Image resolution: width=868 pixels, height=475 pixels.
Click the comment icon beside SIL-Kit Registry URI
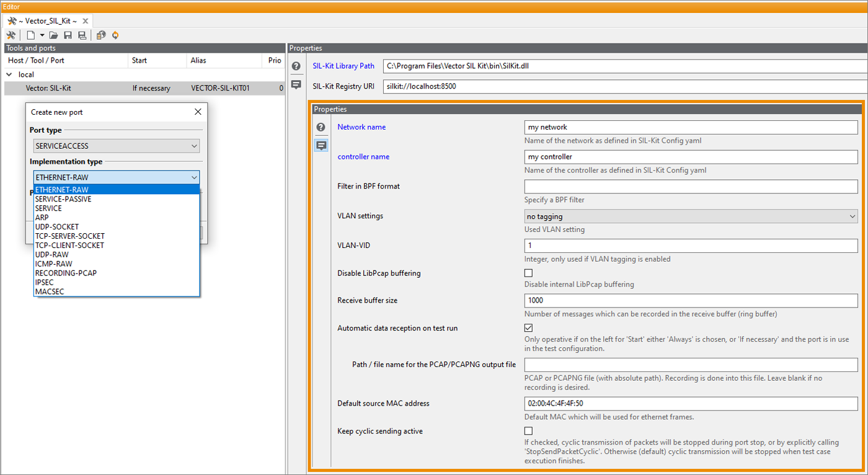296,84
